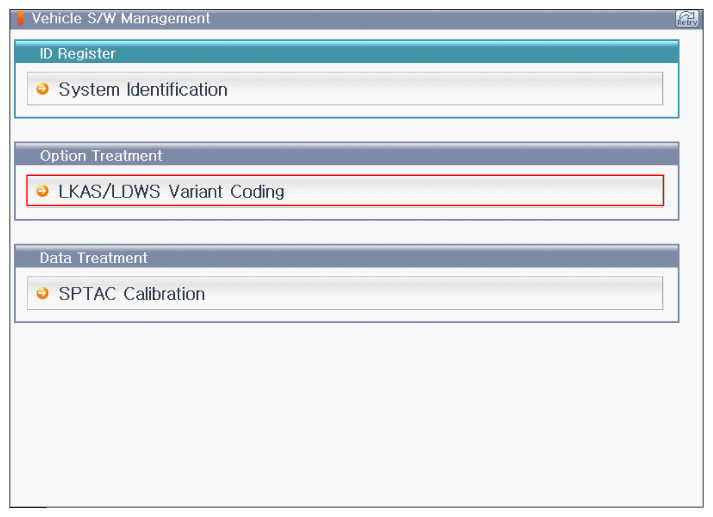Viewport: 713px width, 517px height.
Task: Select LKAS/LDWS Variant Coding option
Action: coord(171,191)
